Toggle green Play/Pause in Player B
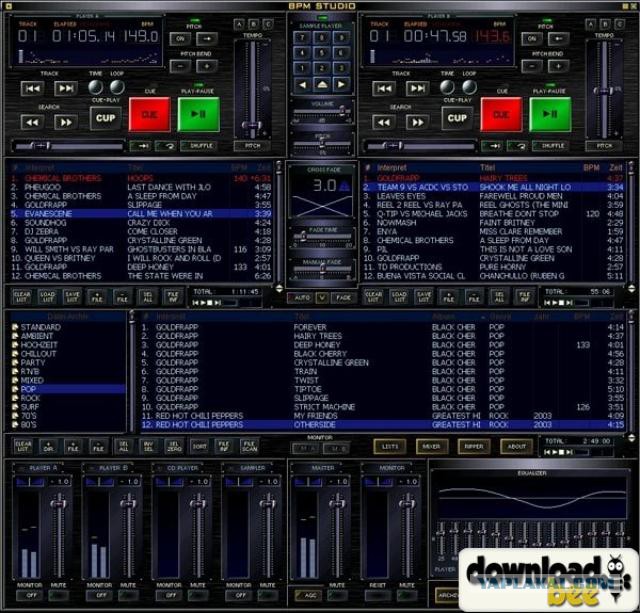 coord(550,115)
